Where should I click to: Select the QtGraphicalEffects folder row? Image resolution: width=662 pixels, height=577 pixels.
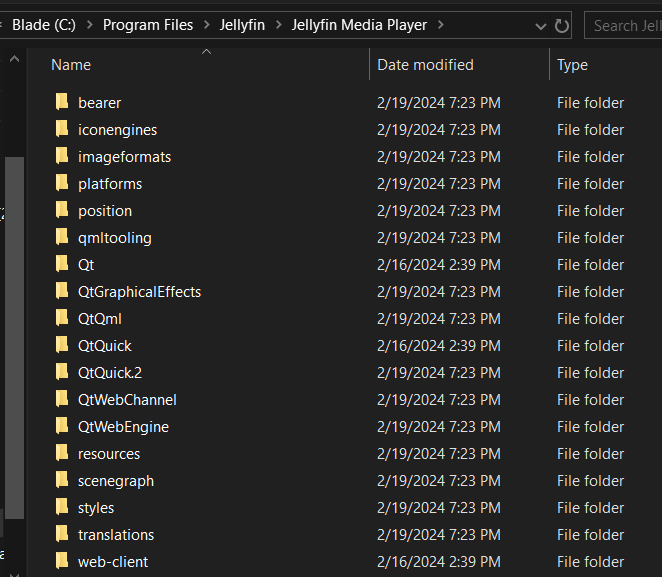click(139, 291)
